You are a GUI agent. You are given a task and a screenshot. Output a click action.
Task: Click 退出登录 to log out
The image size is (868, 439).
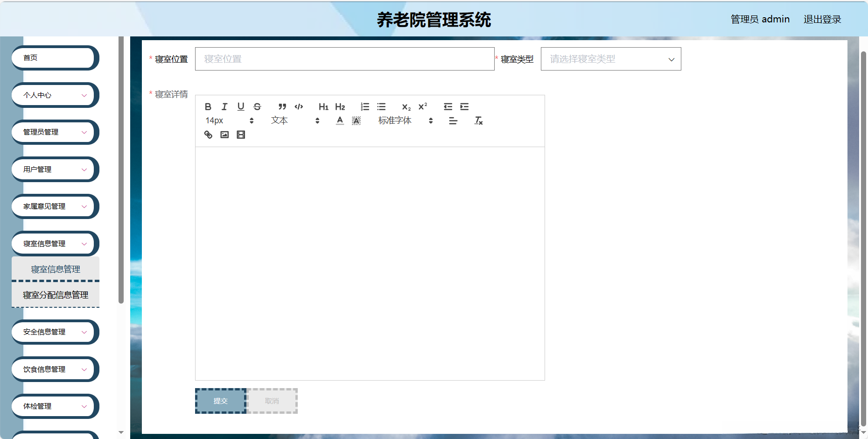[x=822, y=19]
